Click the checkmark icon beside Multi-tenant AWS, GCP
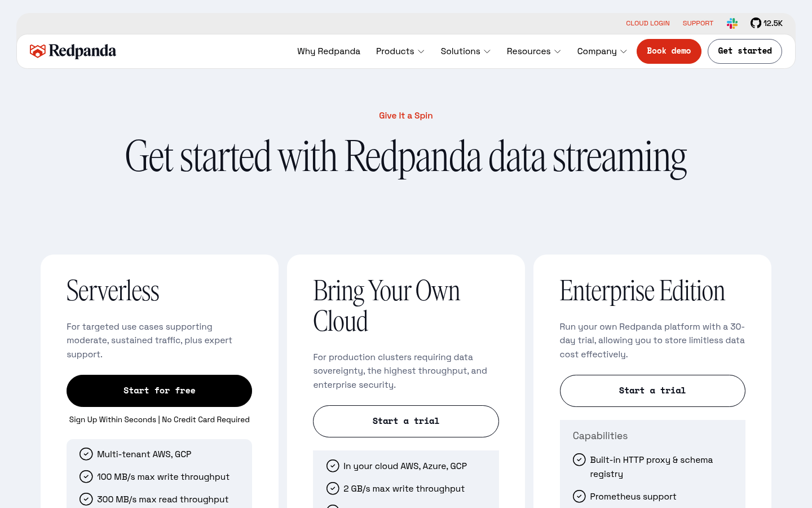812x508 pixels. (86, 454)
